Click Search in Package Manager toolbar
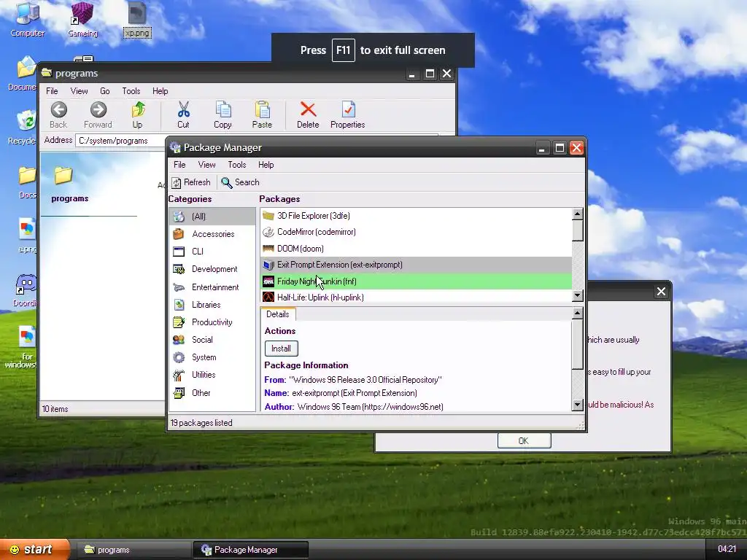 tap(240, 182)
